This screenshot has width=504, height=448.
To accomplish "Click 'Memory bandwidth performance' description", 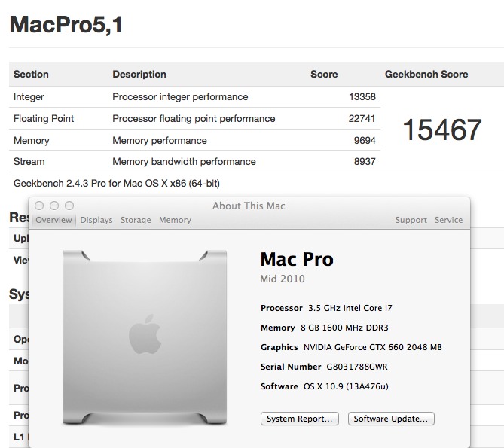I will coord(184,162).
